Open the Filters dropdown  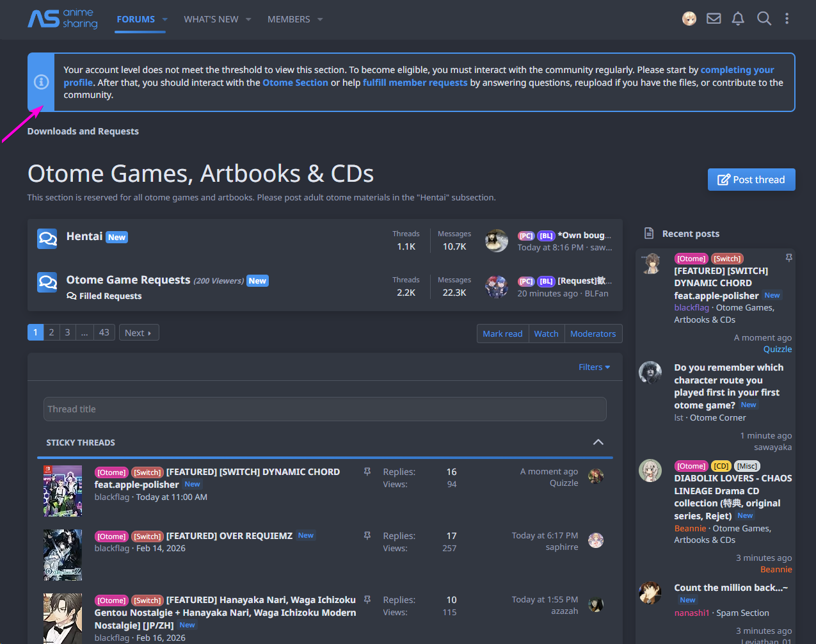click(595, 367)
